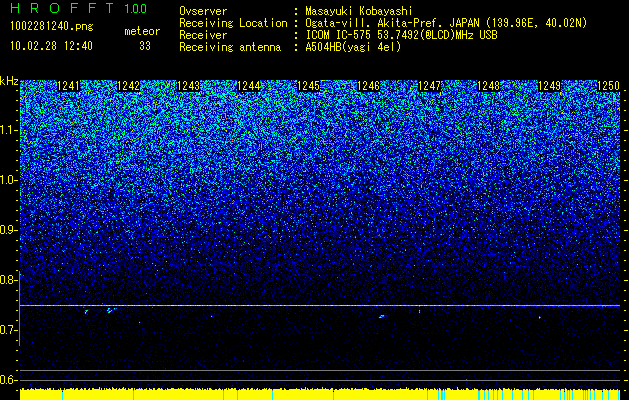Click the HROFFT program title

coord(62,8)
